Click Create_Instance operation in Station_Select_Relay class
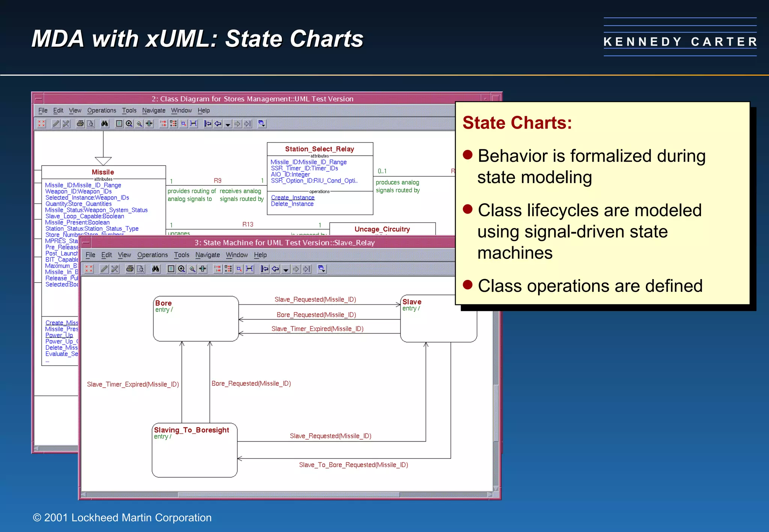769x532 pixels. (x=293, y=198)
